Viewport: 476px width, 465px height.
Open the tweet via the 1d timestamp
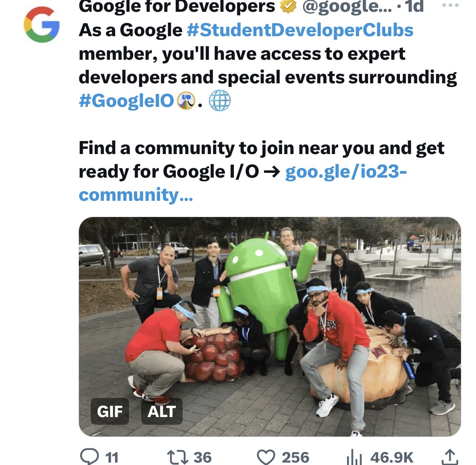click(414, 6)
